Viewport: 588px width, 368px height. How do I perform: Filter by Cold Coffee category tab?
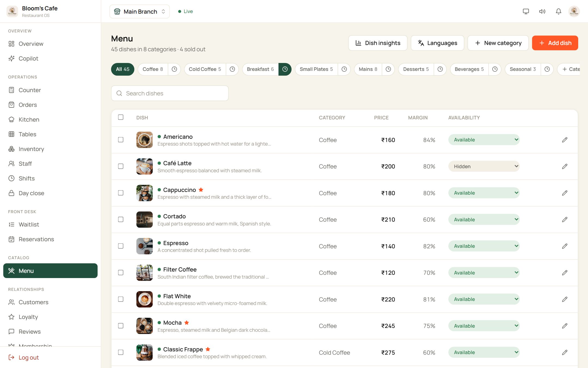coord(205,69)
